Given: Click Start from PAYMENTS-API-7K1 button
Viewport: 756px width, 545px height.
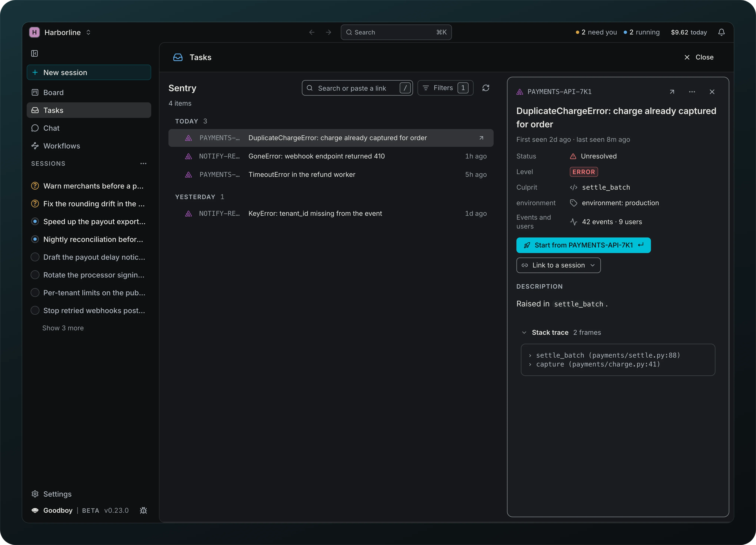Looking at the screenshot, I should [x=583, y=245].
